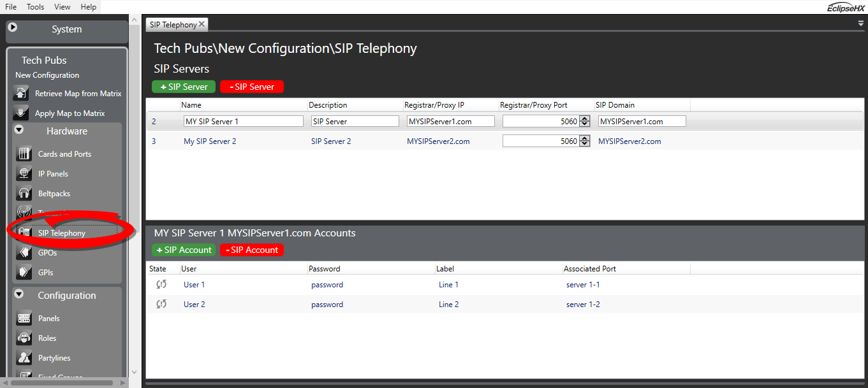Decrease the port for MY SIP Server 1
This screenshot has height=388, width=868.
click(585, 124)
